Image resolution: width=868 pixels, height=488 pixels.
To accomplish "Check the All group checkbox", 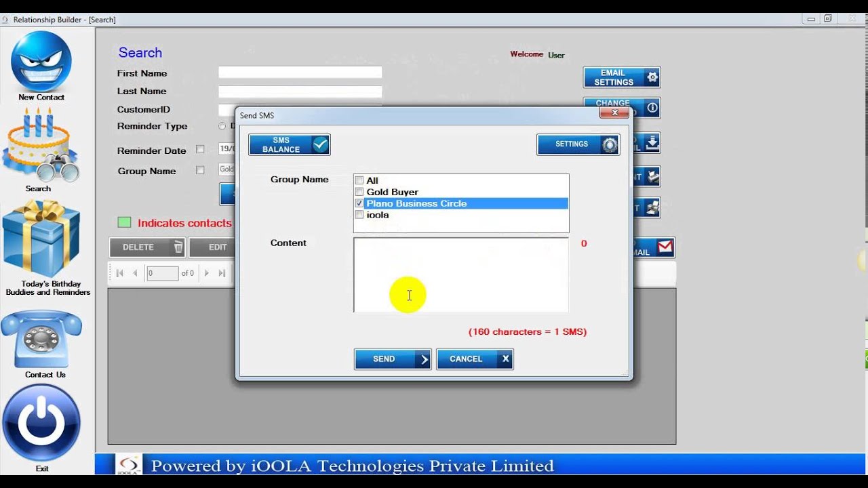I will pos(359,180).
